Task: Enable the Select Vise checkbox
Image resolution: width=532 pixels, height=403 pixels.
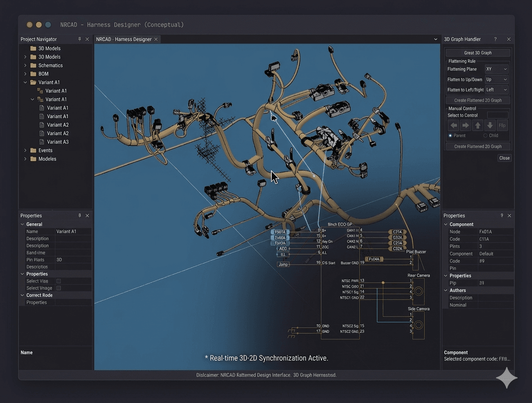Action: coord(59,281)
